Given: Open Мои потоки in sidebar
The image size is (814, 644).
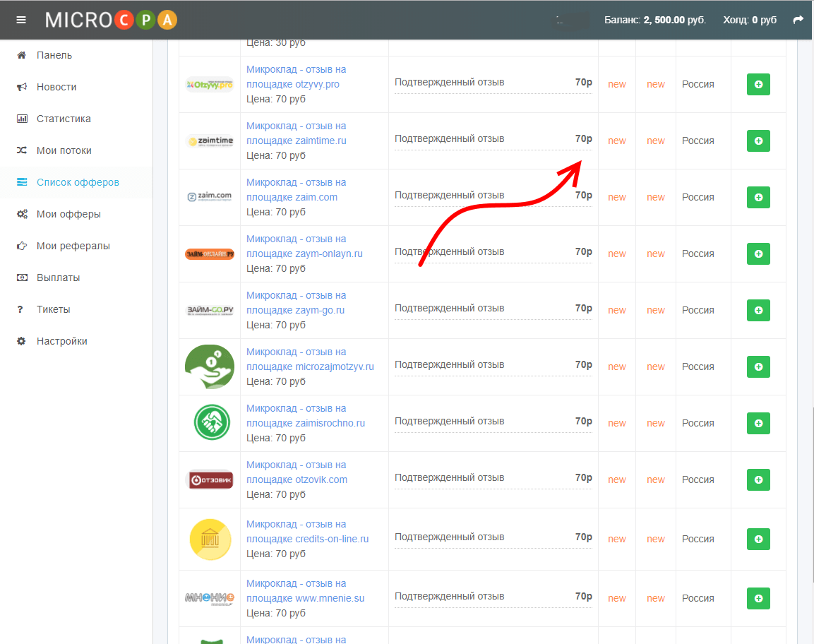Looking at the screenshot, I should (x=64, y=150).
